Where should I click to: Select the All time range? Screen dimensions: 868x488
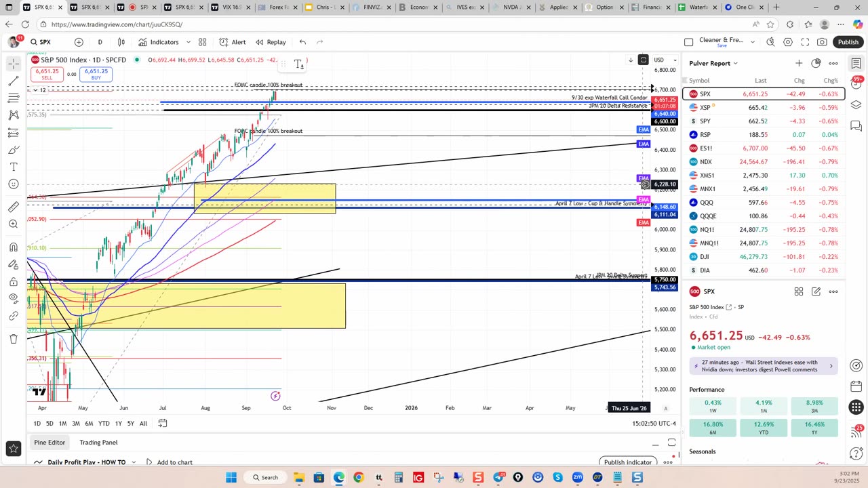pos(143,424)
